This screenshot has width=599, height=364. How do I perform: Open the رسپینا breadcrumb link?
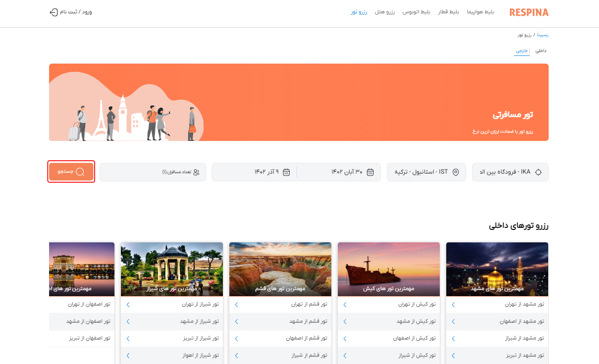click(543, 35)
